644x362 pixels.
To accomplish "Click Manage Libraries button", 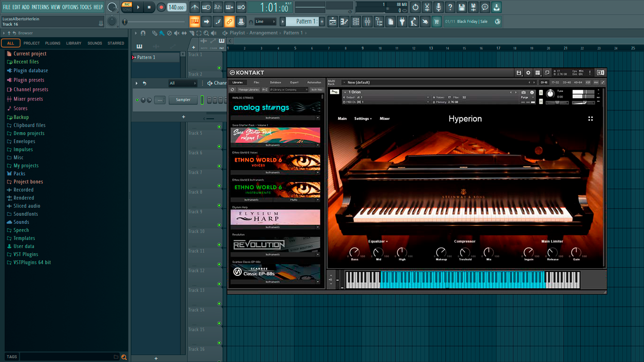I will [248, 90].
